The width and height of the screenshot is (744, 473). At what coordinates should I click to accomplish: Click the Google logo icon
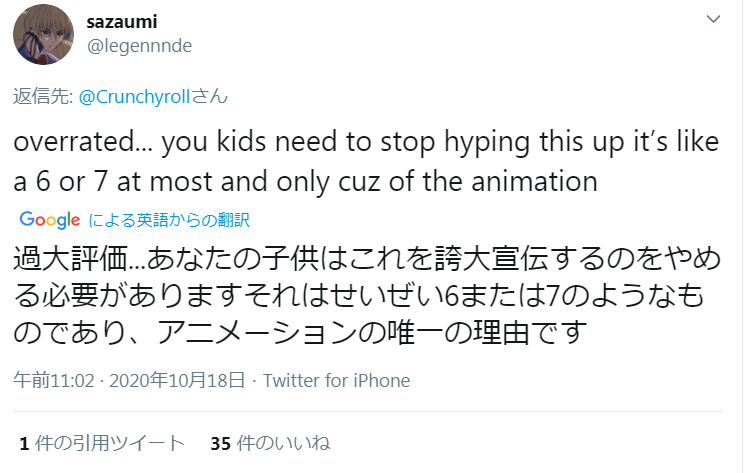coord(49,219)
